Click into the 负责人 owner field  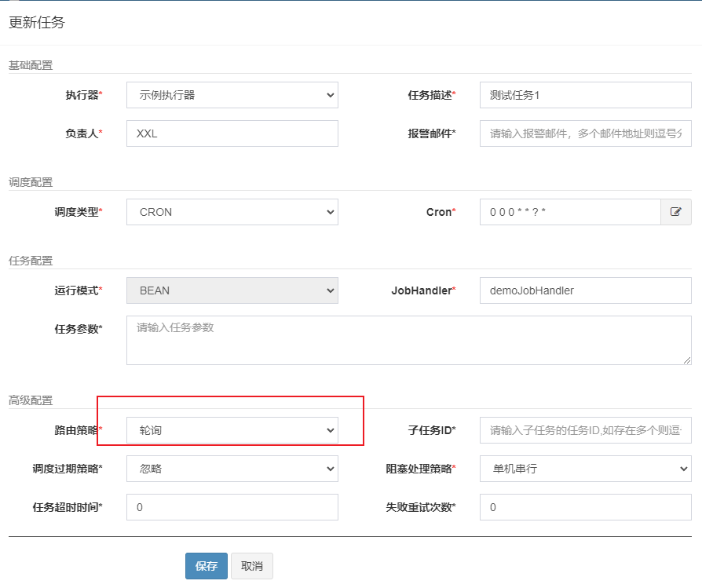tap(232, 133)
